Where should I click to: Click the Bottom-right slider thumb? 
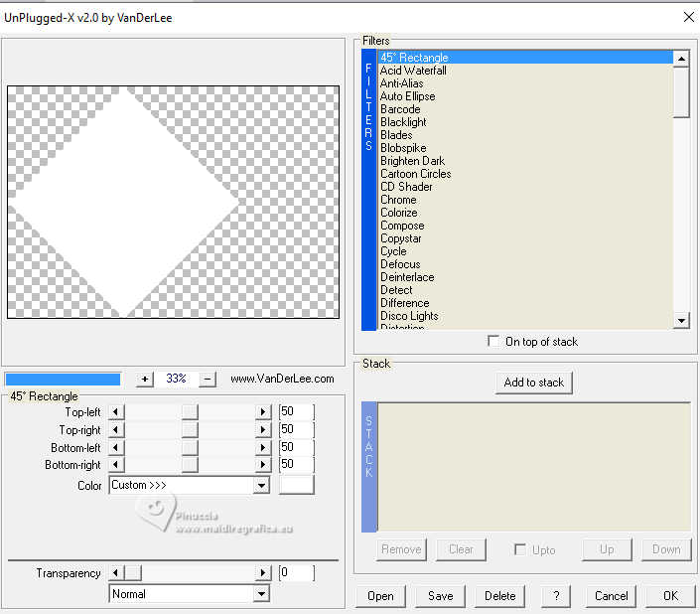(x=190, y=465)
